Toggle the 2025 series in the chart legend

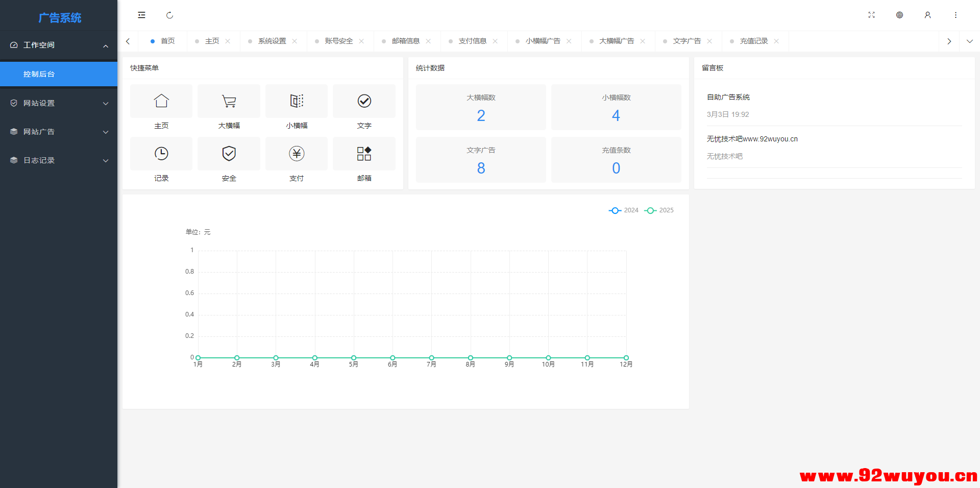point(658,210)
